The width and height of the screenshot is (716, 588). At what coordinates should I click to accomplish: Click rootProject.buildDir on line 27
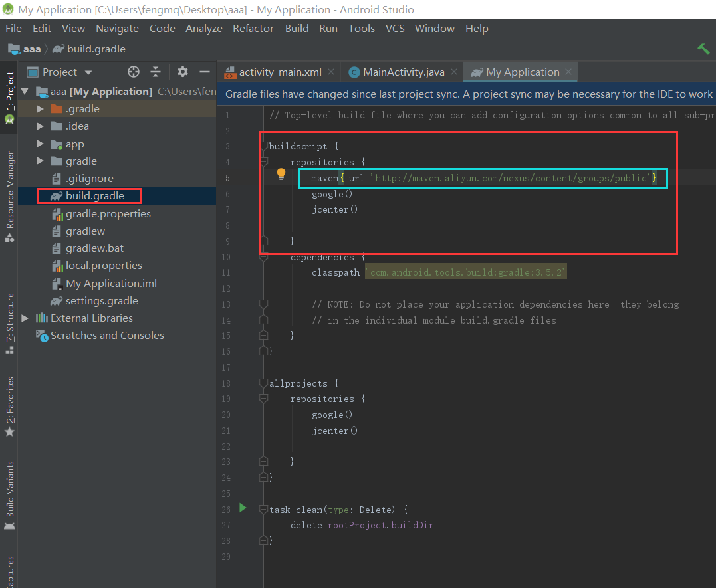coord(380,525)
